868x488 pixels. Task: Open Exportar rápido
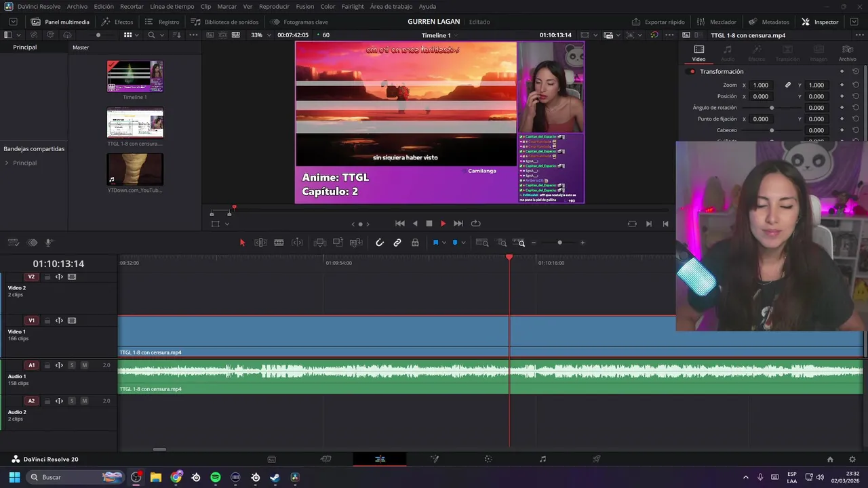point(658,22)
